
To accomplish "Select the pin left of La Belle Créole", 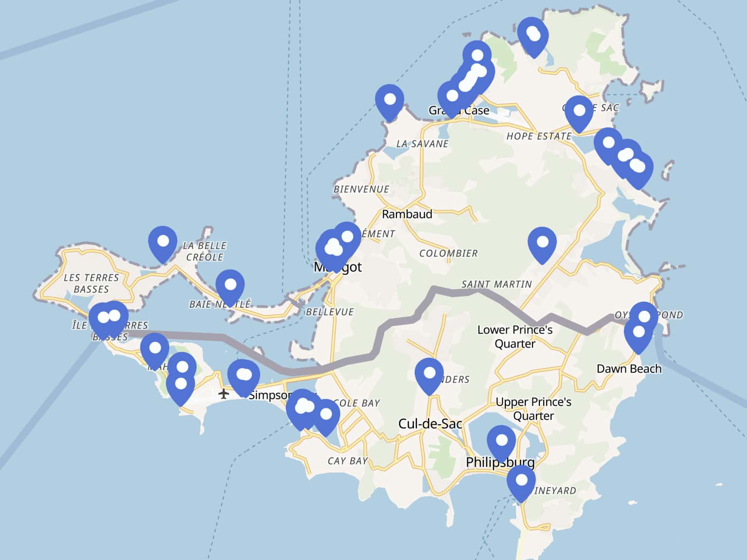I will coord(162,242).
